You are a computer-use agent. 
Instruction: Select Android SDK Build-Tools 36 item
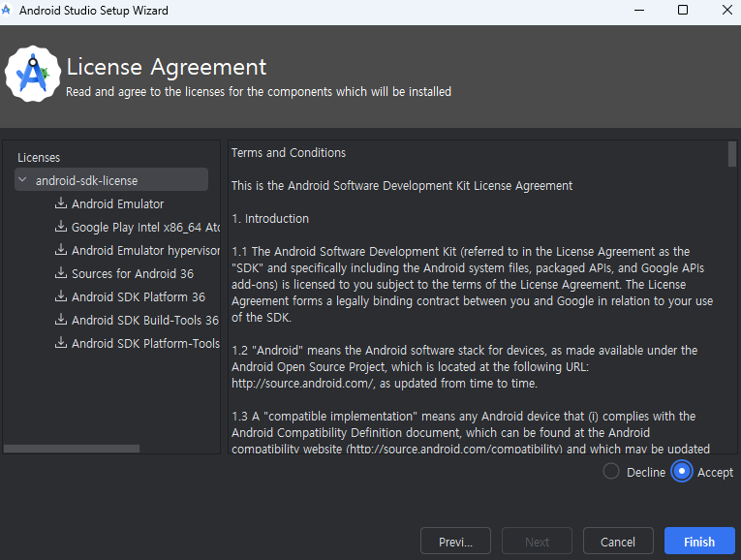click(x=145, y=320)
